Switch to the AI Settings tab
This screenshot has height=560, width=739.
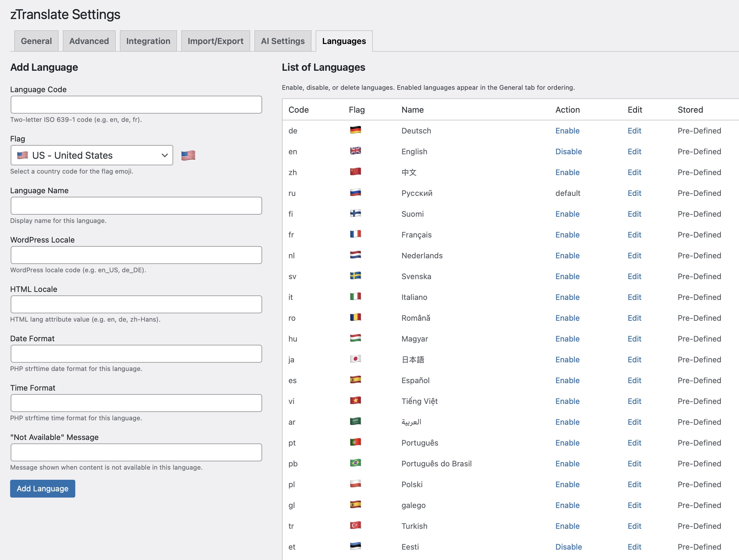(x=283, y=41)
